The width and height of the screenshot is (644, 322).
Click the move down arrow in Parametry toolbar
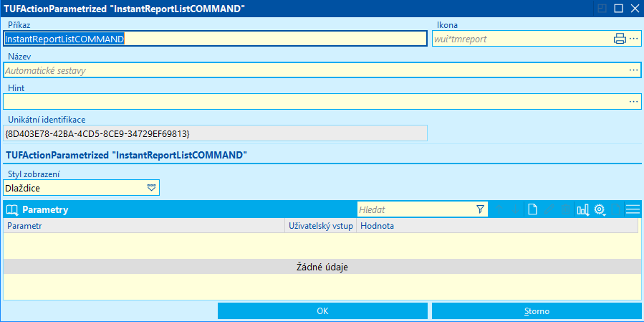coord(516,209)
